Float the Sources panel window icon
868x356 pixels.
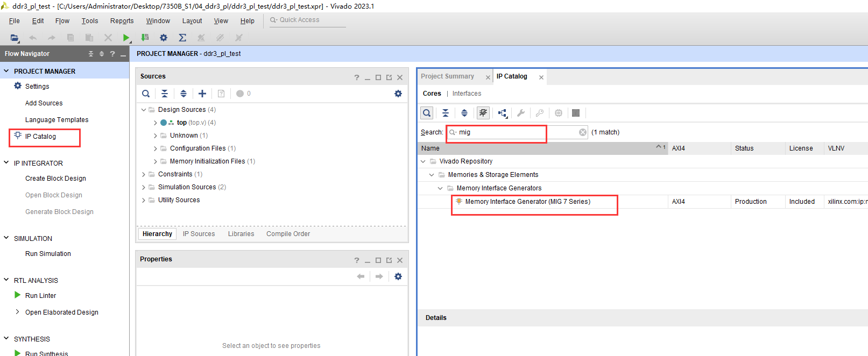coord(389,77)
